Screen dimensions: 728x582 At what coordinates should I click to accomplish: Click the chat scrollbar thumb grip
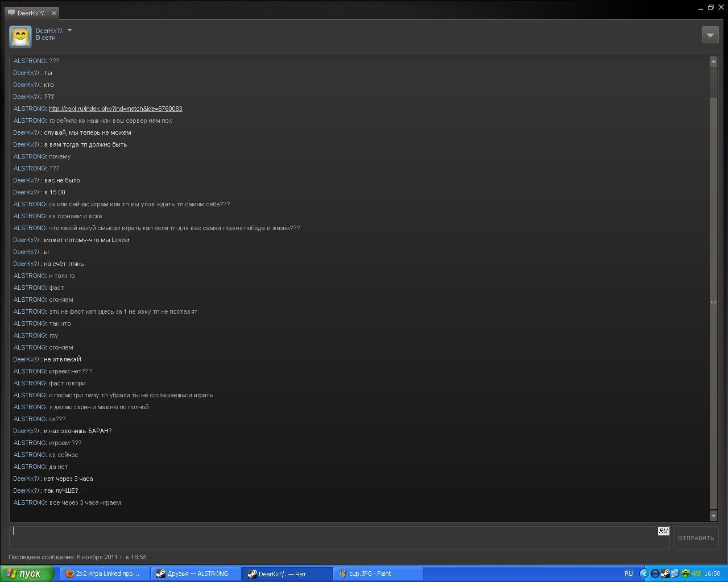click(713, 303)
